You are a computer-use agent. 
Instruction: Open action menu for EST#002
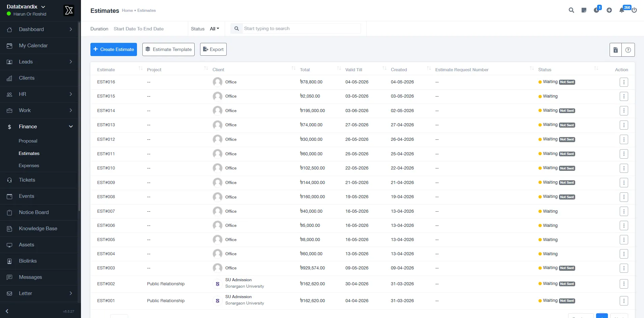[624, 284]
